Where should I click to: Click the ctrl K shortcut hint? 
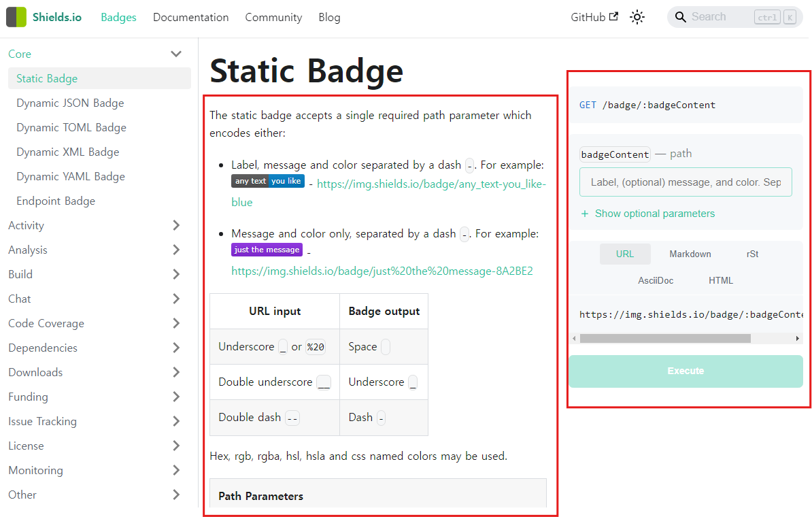pos(775,17)
